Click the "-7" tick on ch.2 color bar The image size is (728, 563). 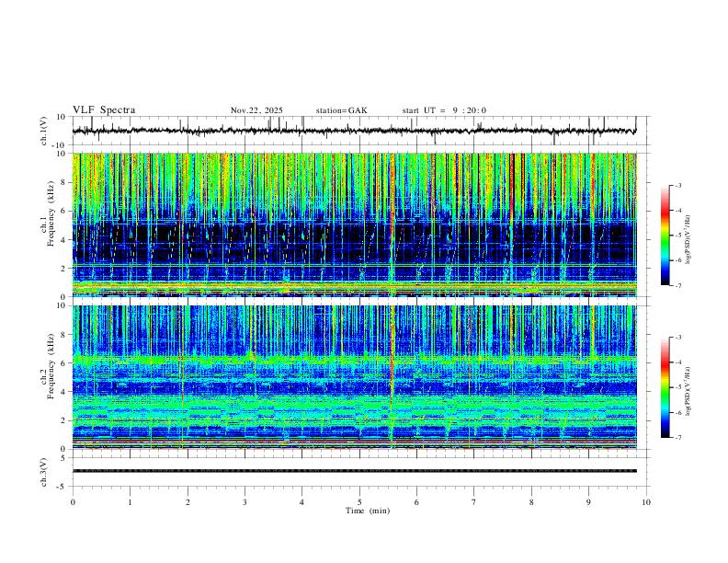(x=677, y=437)
